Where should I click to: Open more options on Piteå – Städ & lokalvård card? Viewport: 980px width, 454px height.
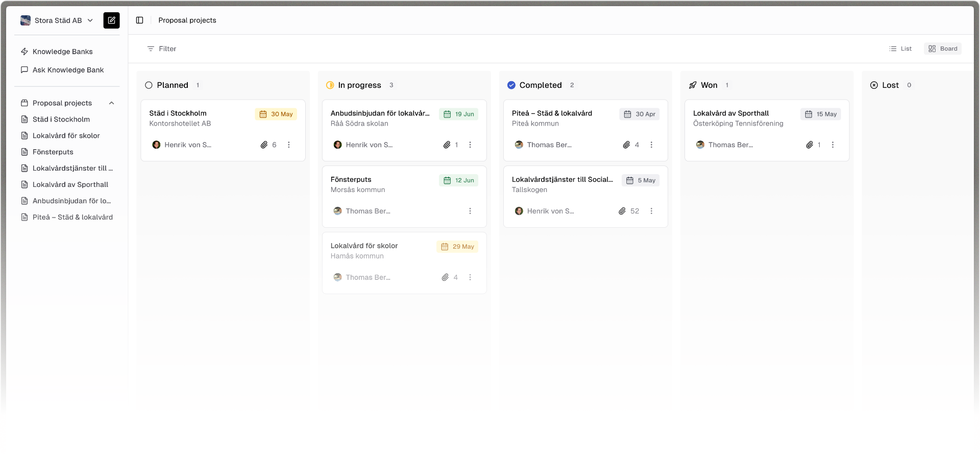(651, 145)
